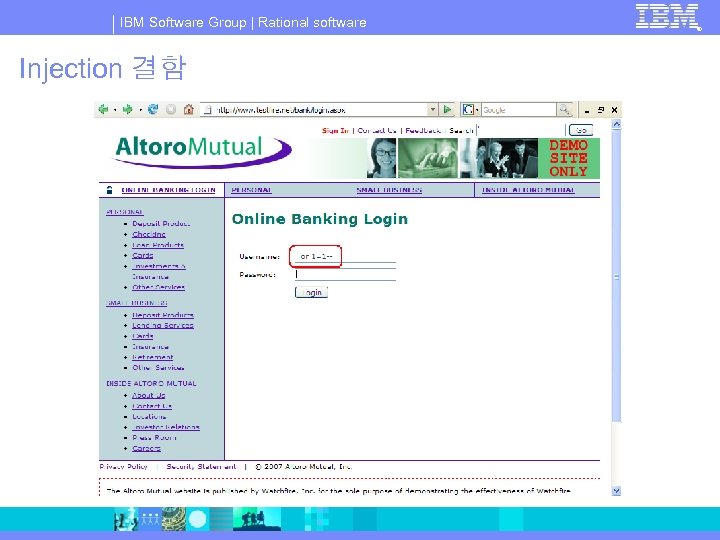Viewport: 720px width, 540px height.
Task: Click the browser Refresh icon
Action: pyautogui.click(x=153, y=109)
